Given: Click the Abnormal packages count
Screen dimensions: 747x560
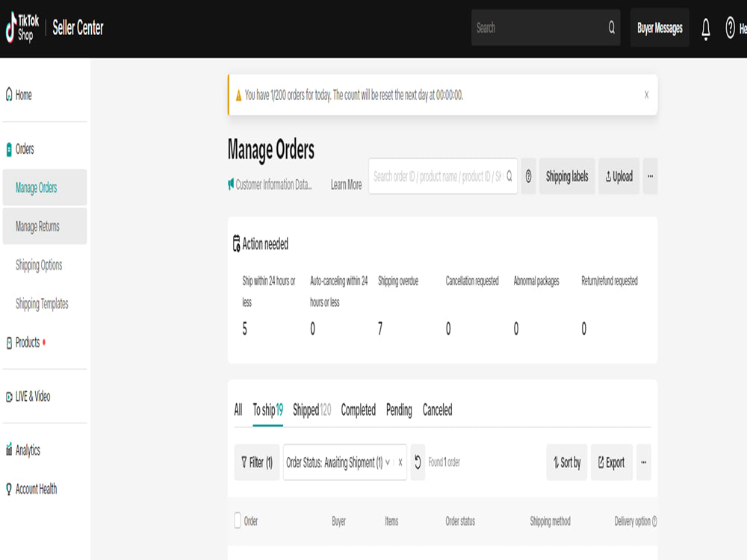Looking at the screenshot, I should [x=516, y=329].
